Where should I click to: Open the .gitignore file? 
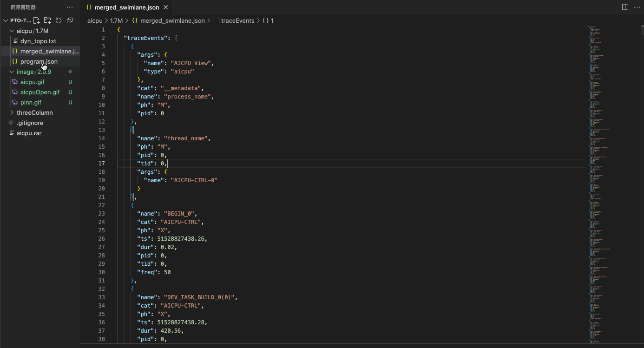[x=30, y=123]
